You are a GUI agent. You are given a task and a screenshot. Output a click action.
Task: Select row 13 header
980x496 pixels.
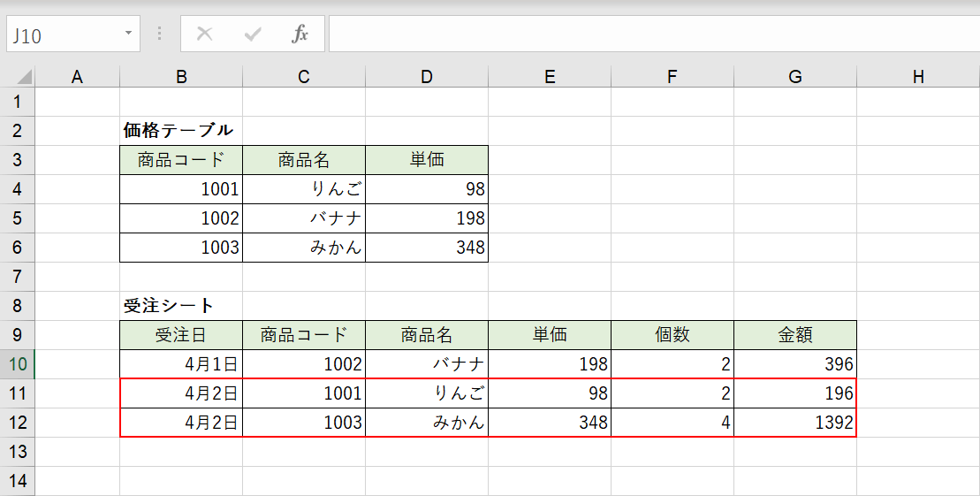click(x=17, y=452)
